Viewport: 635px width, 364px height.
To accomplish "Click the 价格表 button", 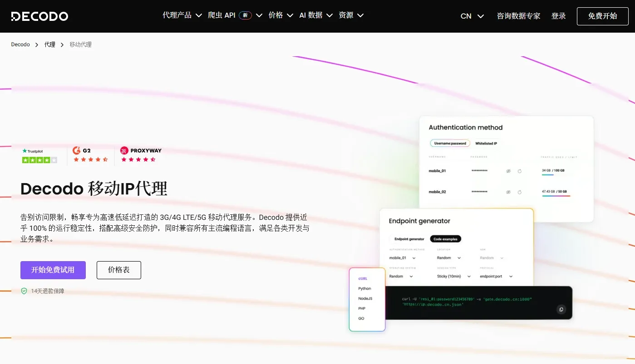I will [x=119, y=270].
